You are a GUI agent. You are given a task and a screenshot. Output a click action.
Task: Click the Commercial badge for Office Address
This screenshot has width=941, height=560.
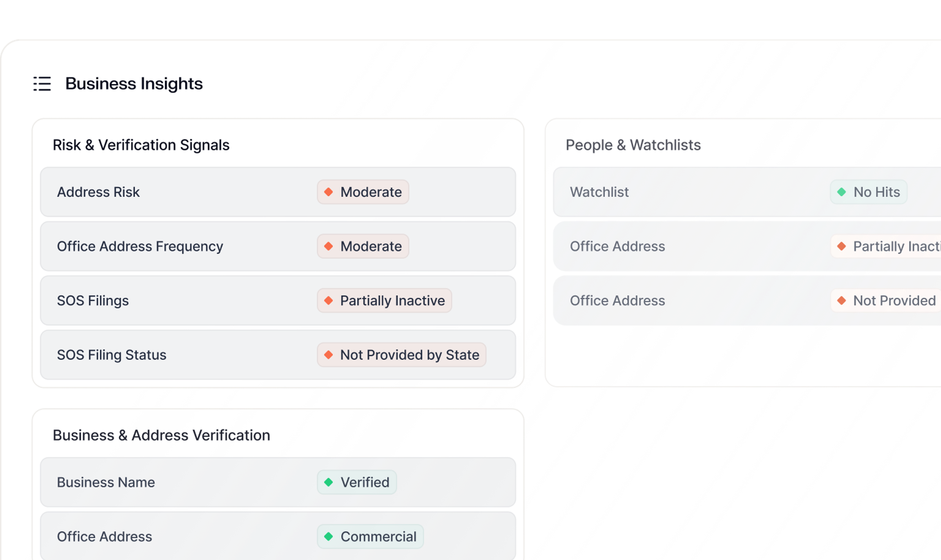coord(370,537)
